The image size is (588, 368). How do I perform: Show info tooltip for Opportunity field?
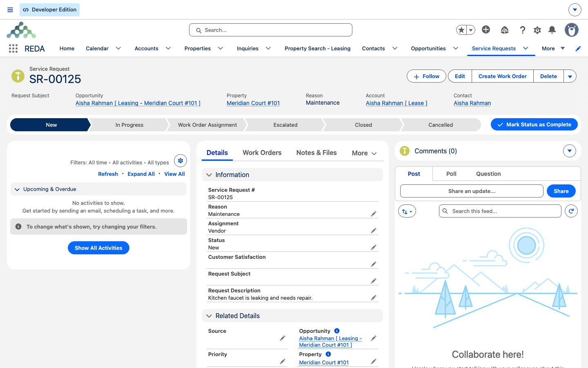(x=337, y=331)
